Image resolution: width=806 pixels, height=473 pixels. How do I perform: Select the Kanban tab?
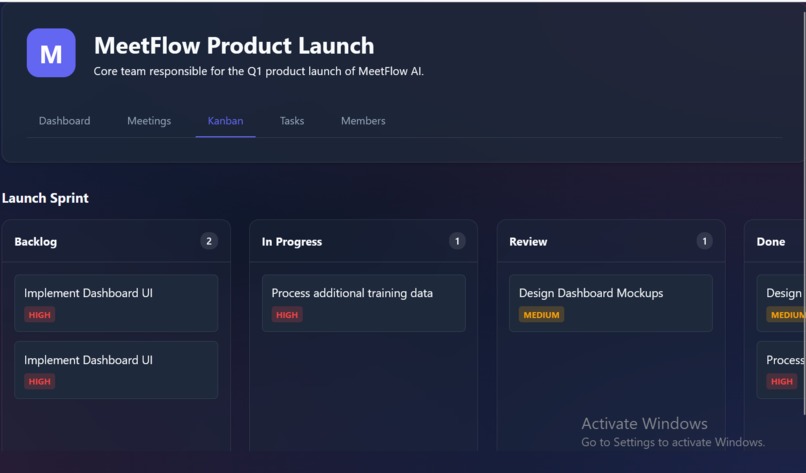(225, 121)
